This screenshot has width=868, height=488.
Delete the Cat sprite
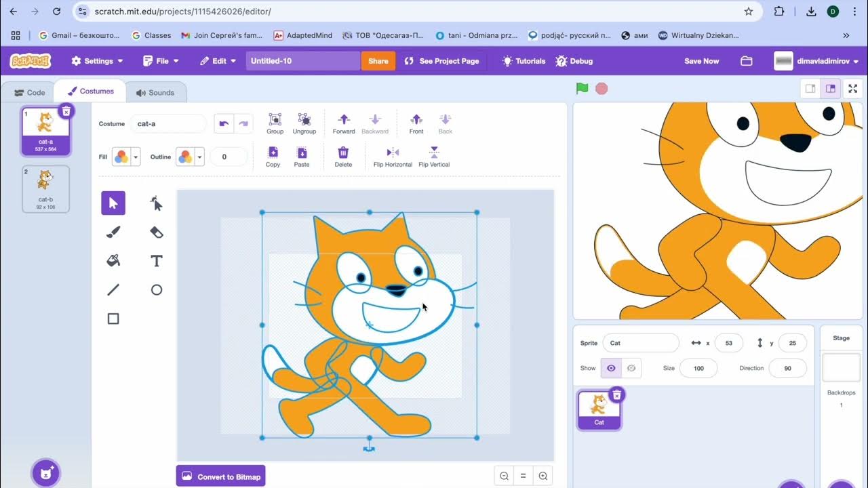pos(616,394)
